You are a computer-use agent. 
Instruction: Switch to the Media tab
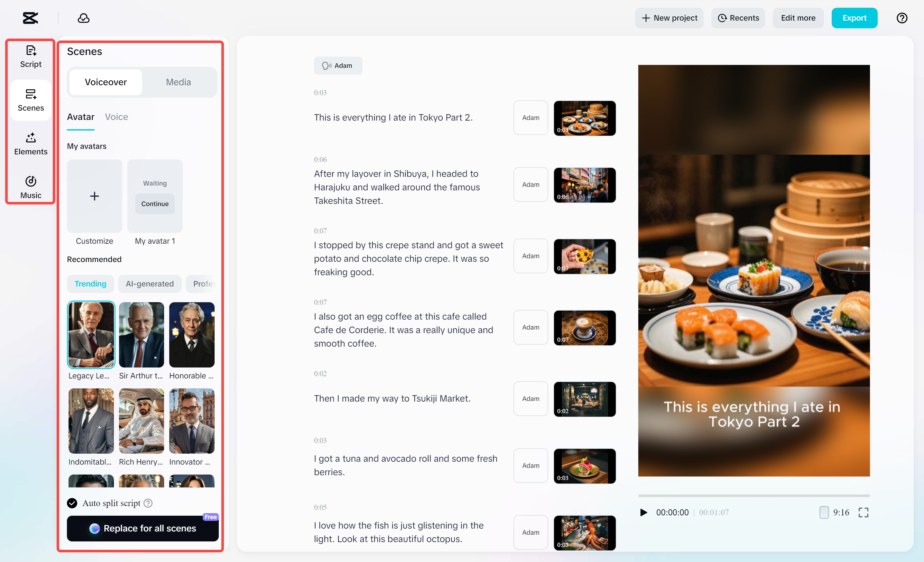coord(179,82)
